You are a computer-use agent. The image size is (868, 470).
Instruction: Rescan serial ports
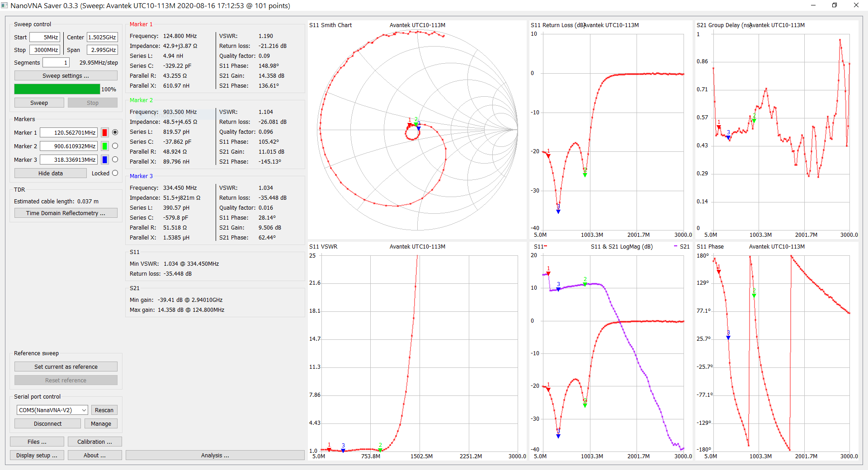(104, 410)
